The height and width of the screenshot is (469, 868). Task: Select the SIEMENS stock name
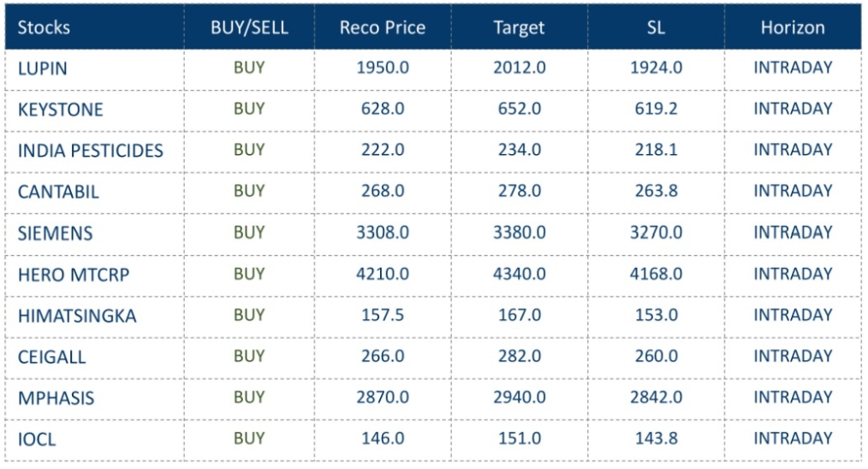[x=56, y=234]
